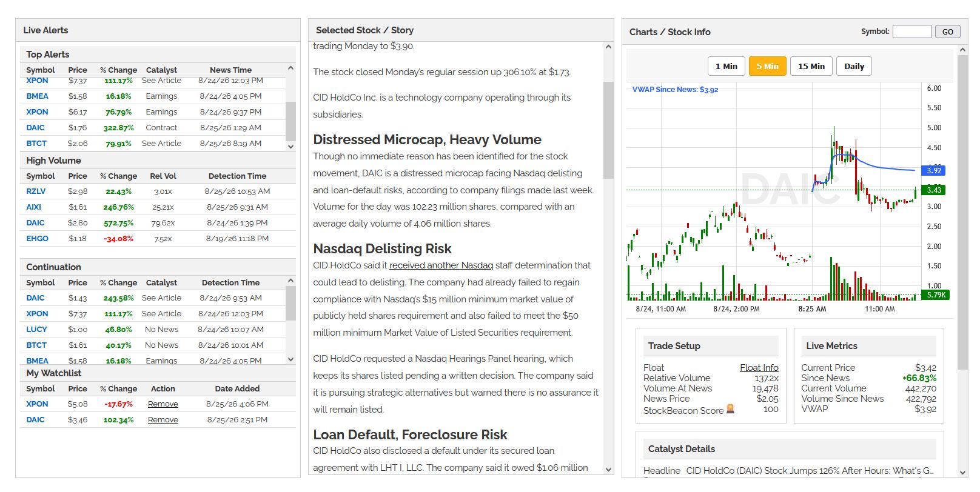Open EHGO in High Volume
Viewport: 980px width, 492px height.
click(x=37, y=238)
